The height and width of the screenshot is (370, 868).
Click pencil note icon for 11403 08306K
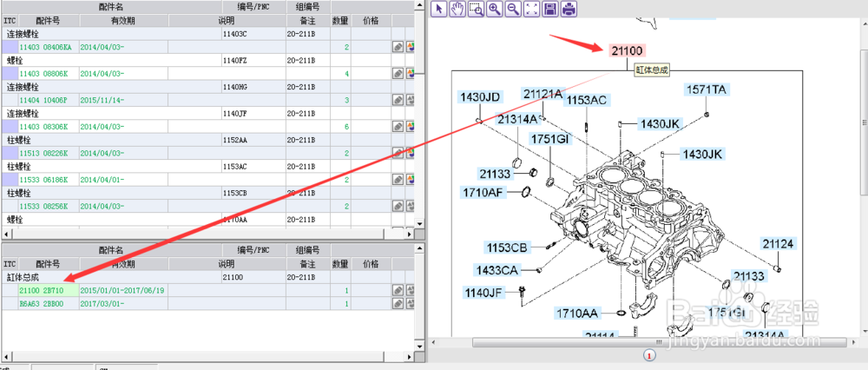[x=398, y=127]
